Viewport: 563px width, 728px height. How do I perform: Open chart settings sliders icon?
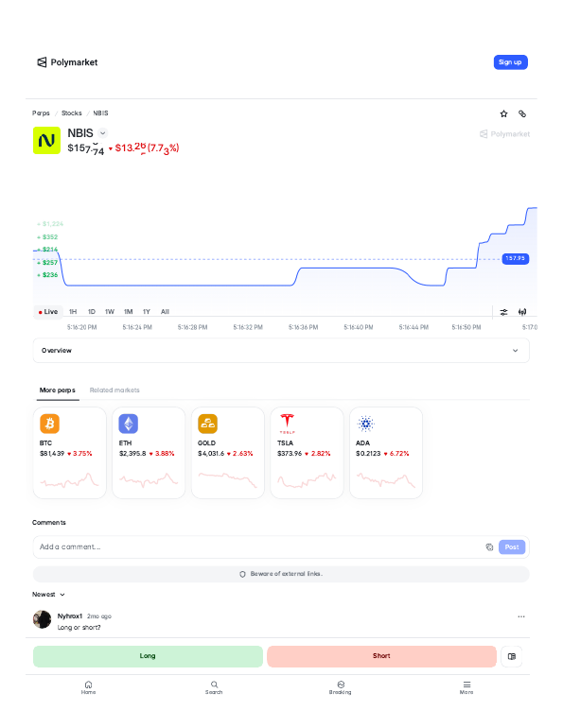pos(503,312)
